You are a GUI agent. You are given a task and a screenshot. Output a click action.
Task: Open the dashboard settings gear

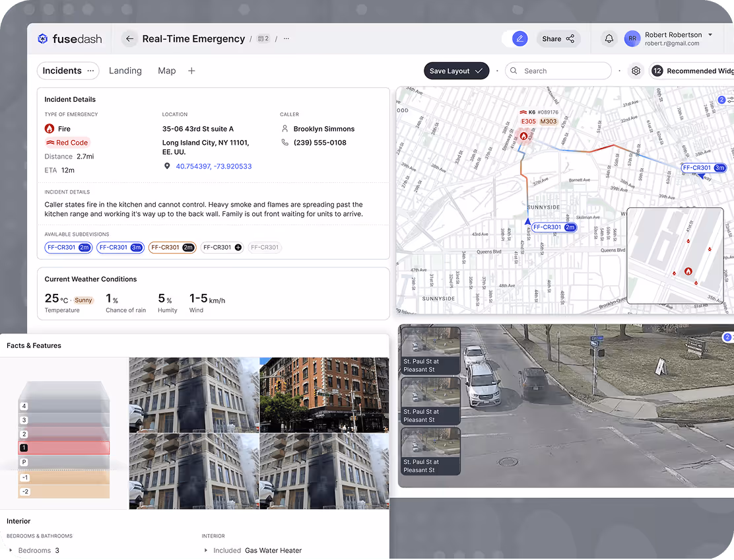click(636, 71)
